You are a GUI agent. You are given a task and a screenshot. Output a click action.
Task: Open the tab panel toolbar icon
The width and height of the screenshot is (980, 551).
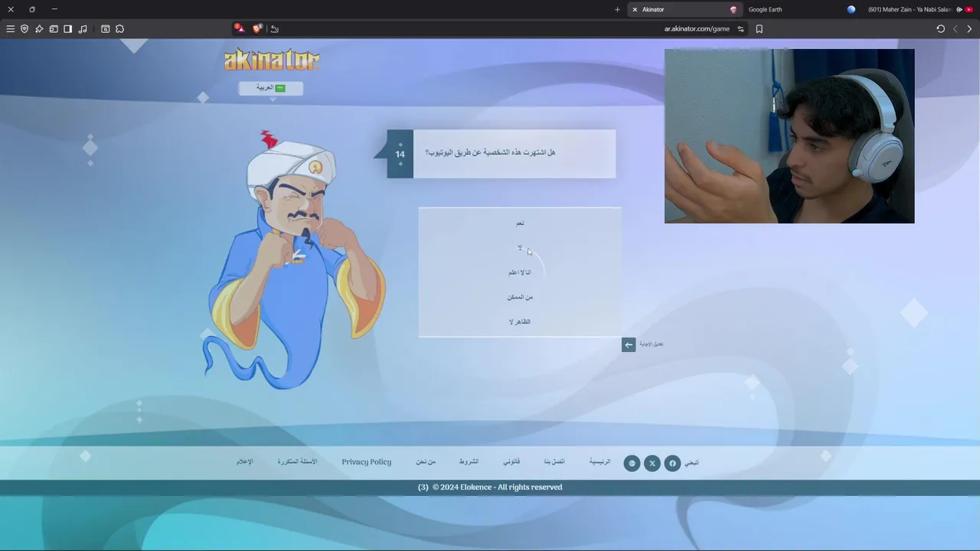[54, 29]
